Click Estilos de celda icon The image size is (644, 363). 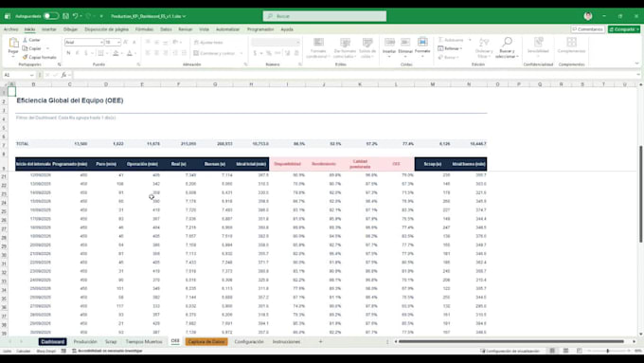coord(367,43)
